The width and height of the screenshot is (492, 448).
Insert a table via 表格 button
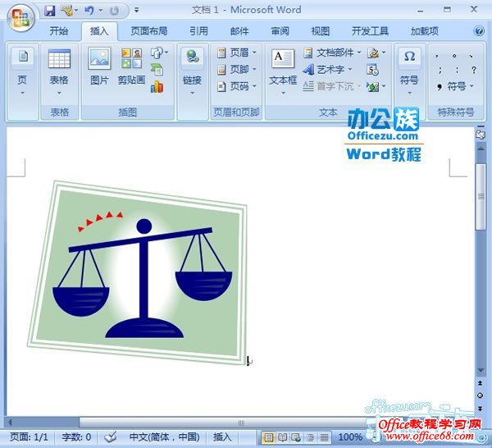tap(59, 72)
